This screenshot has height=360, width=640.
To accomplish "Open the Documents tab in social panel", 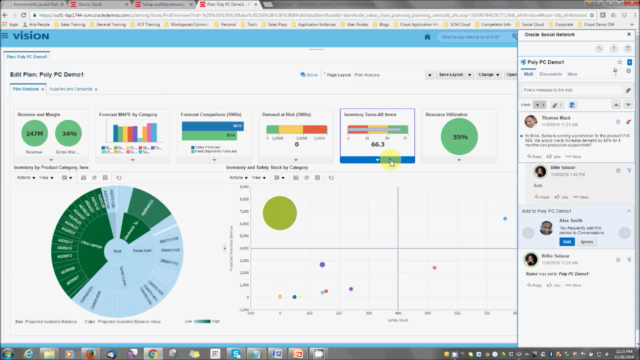I will pos(551,74).
